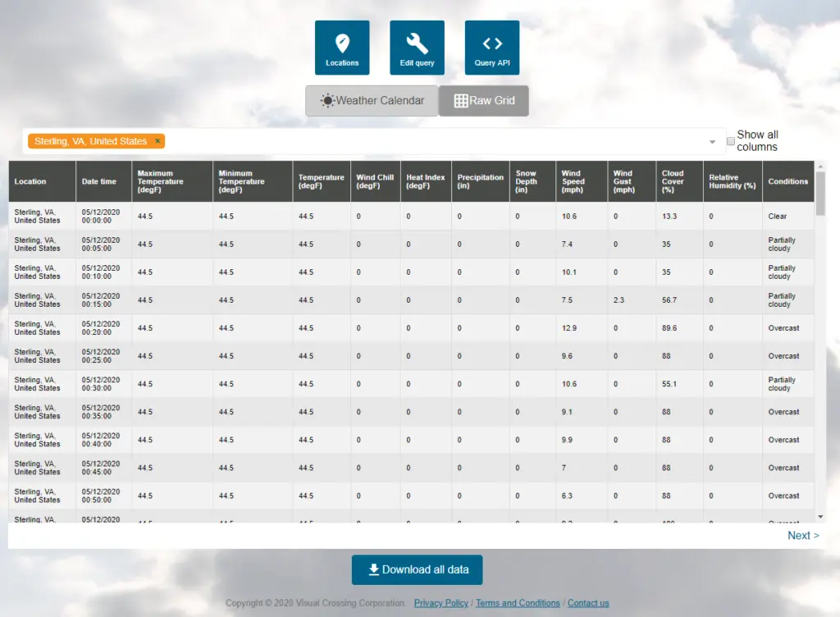Viewport: 840px width, 617px height.
Task: Click the Download all data button
Action: pos(417,569)
